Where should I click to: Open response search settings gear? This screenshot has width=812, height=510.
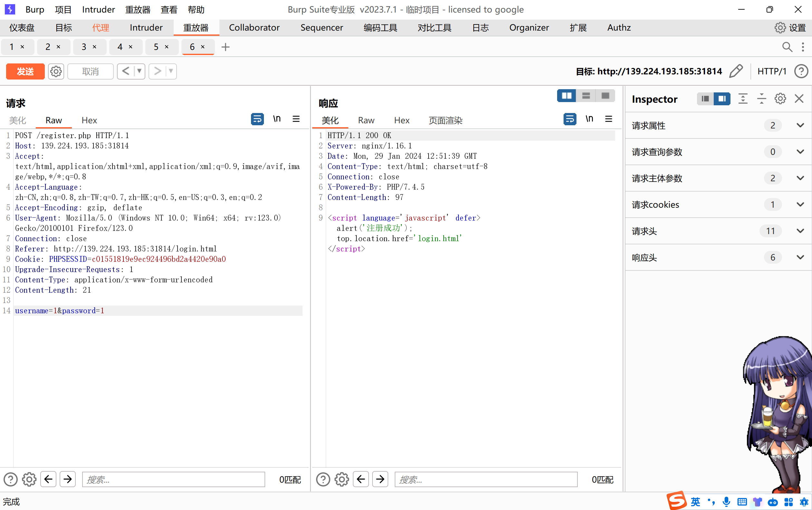pyautogui.click(x=342, y=479)
